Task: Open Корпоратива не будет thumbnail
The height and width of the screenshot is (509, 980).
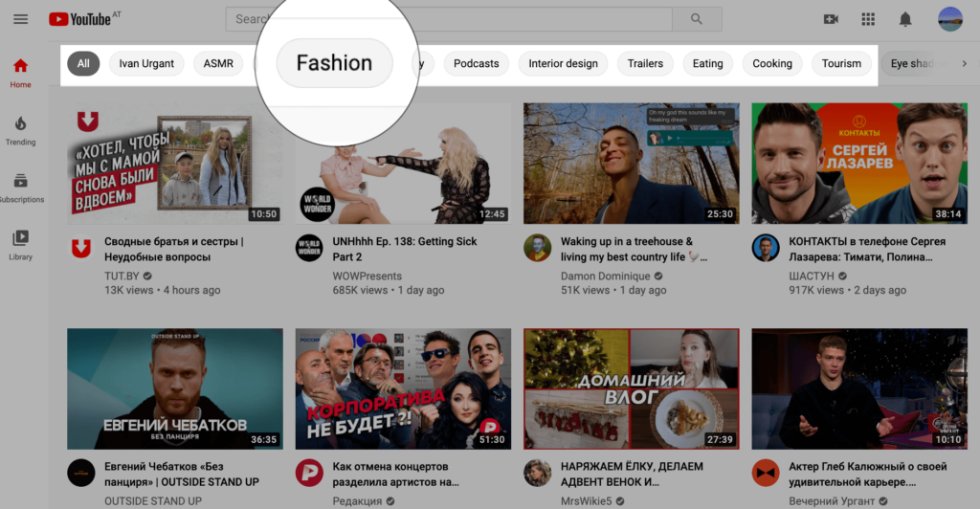Action: pyautogui.click(x=403, y=388)
